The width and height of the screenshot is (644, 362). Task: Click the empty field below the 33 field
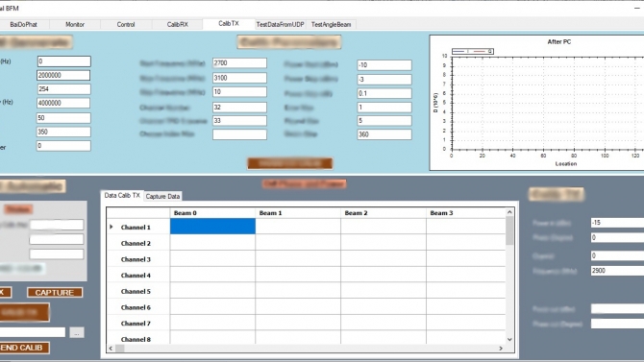pos(239,134)
